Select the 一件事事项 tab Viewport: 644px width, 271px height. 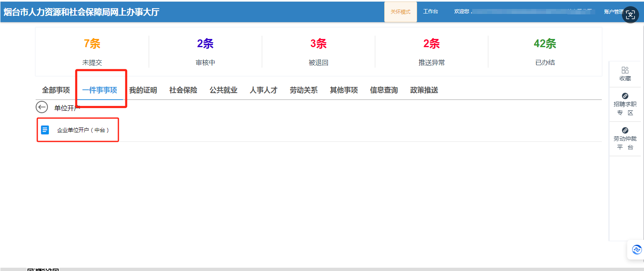tap(100, 90)
